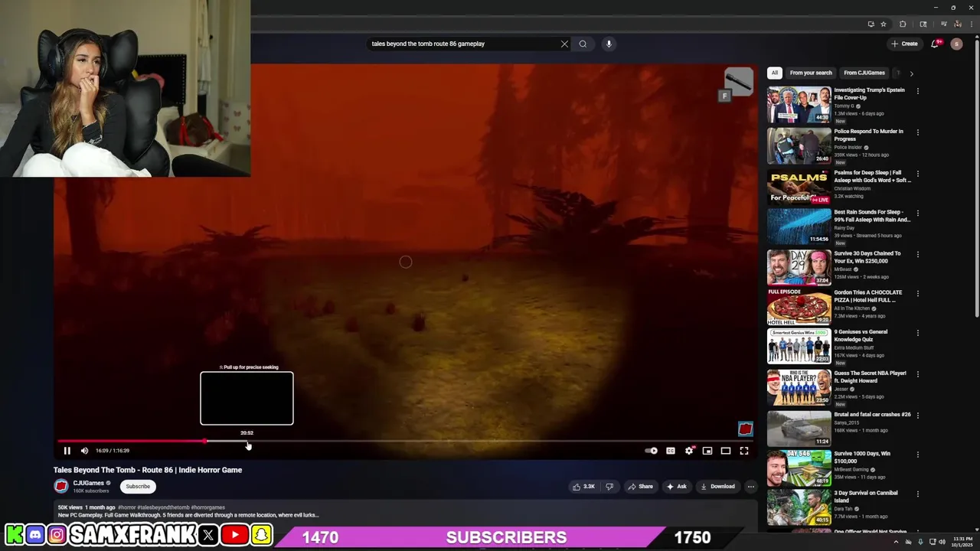Open player settings gear icon

[689, 451]
